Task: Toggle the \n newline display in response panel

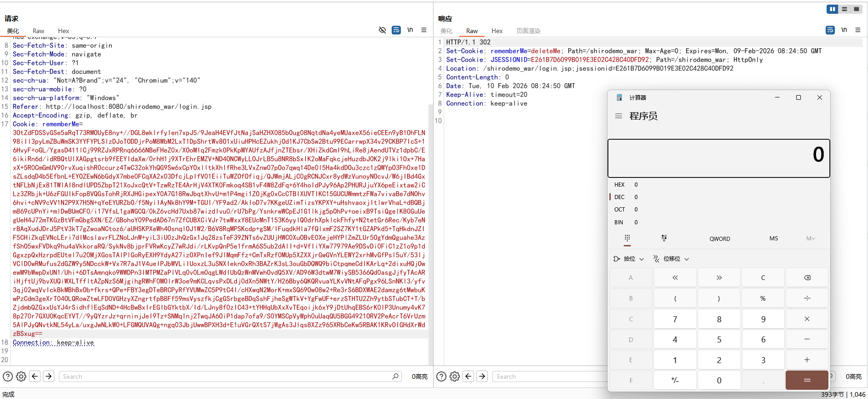Action: point(844,30)
